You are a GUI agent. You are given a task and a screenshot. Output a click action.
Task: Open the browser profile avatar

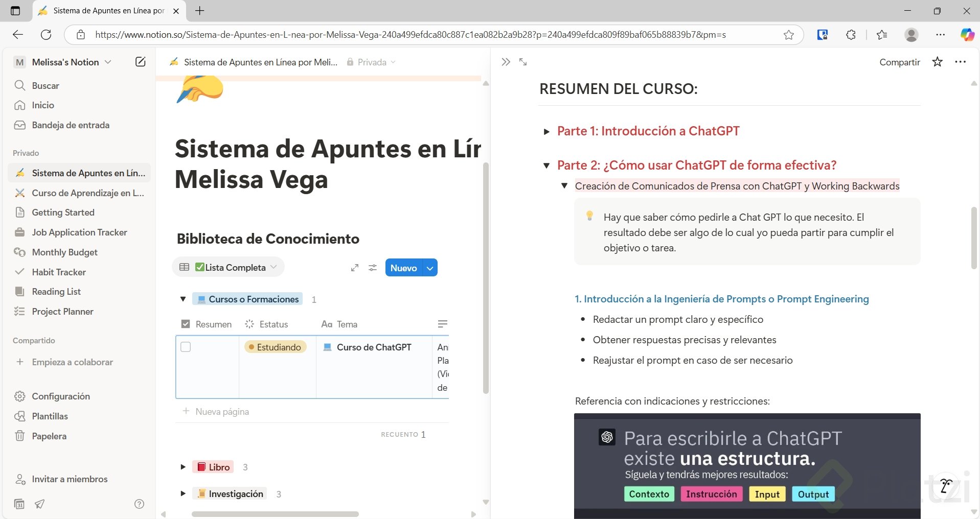[911, 35]
